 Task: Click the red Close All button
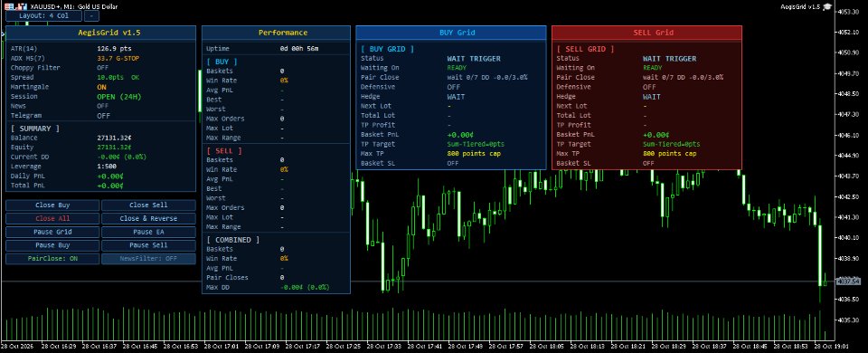52,219
